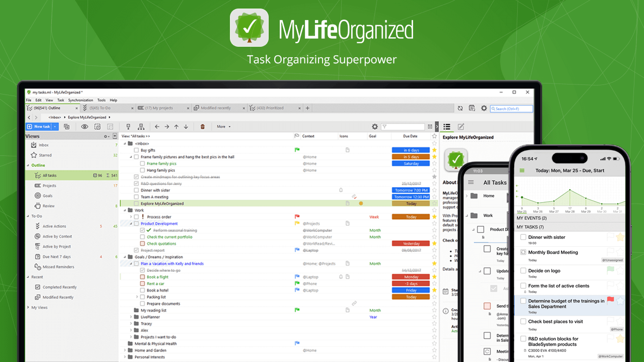Open view options gear above task list

375,127
